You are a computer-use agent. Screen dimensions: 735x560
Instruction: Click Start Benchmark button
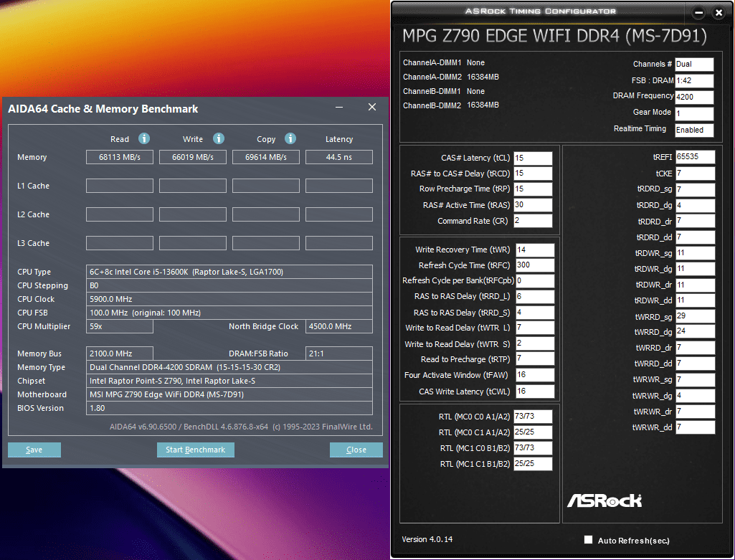[x=196, y=450]
